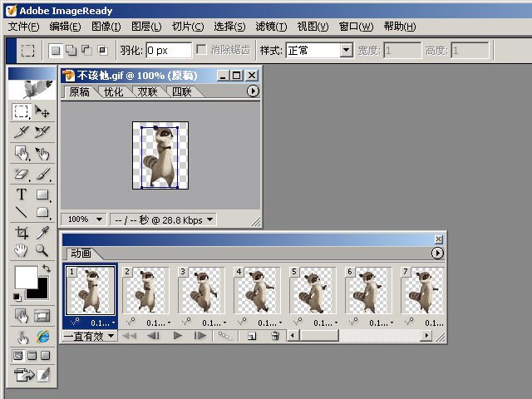Viewport: 532px width, 399px height.
Task: Select animation frame 3 thumbnail
Action: click(x=201, y=290)
